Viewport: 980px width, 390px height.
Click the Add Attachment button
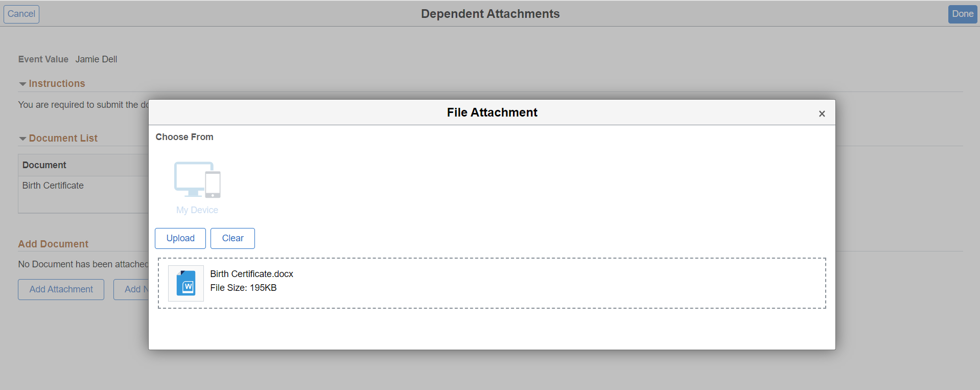[x=61, y=289]
